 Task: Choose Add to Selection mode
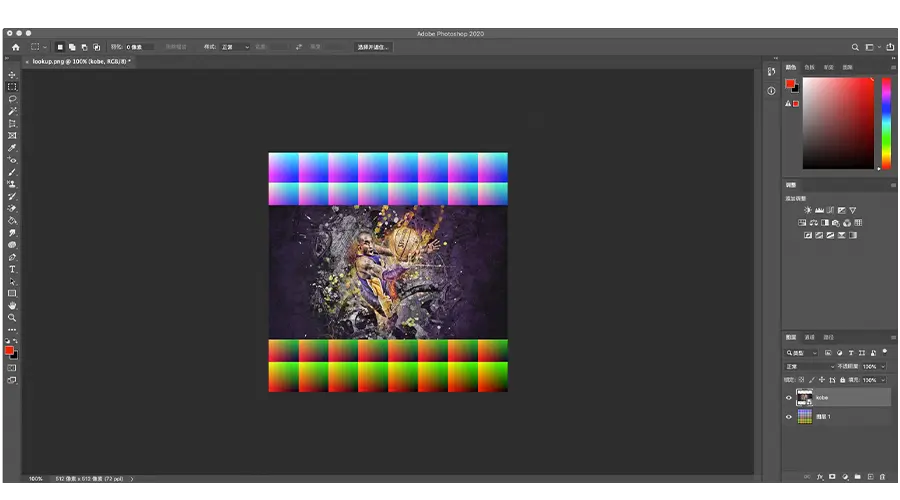[x=72, y=47]
